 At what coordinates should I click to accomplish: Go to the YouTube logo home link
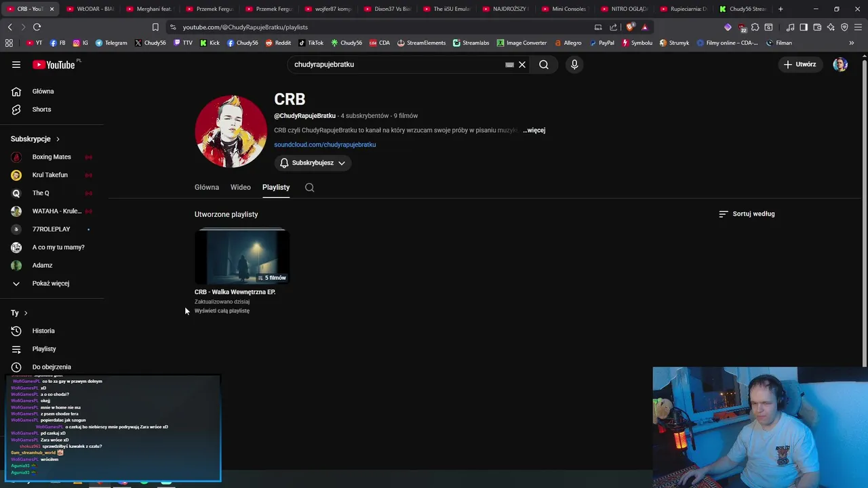coord(54,64)
